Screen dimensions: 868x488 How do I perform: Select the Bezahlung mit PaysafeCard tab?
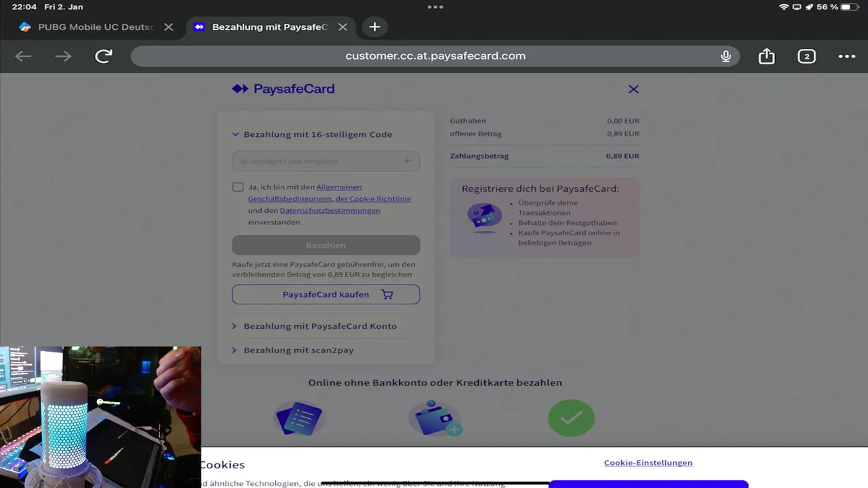(x=269, y=27)
